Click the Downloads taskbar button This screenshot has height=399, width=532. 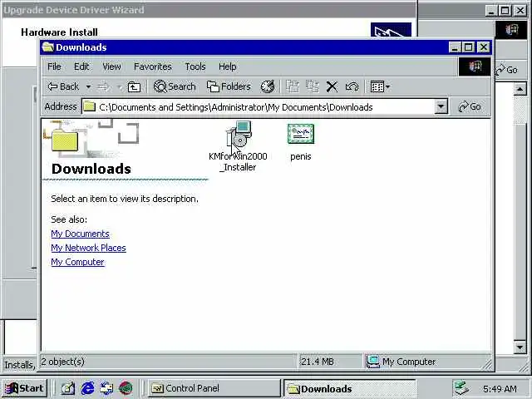349,388
